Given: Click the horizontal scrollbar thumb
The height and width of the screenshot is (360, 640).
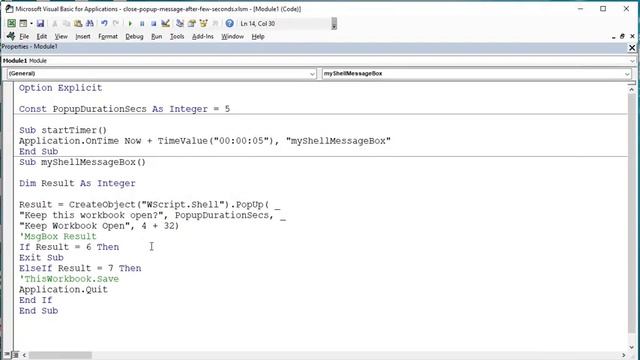Looking at the screenshot, I should [60, 355].
